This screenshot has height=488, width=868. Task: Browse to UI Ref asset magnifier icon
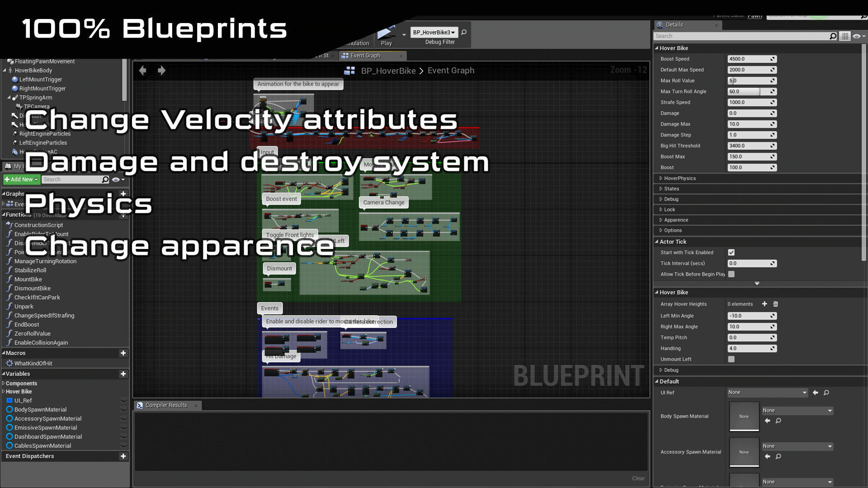[826, 393]
